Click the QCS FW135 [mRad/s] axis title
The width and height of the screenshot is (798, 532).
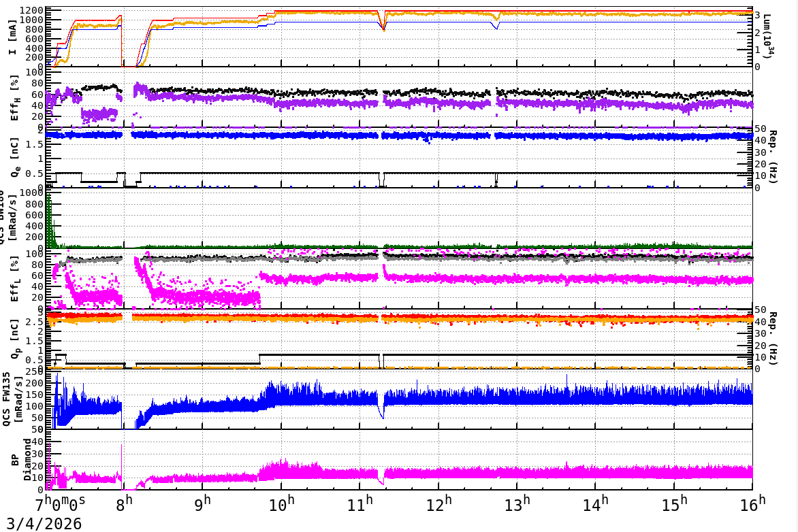[x=12, y=399]
